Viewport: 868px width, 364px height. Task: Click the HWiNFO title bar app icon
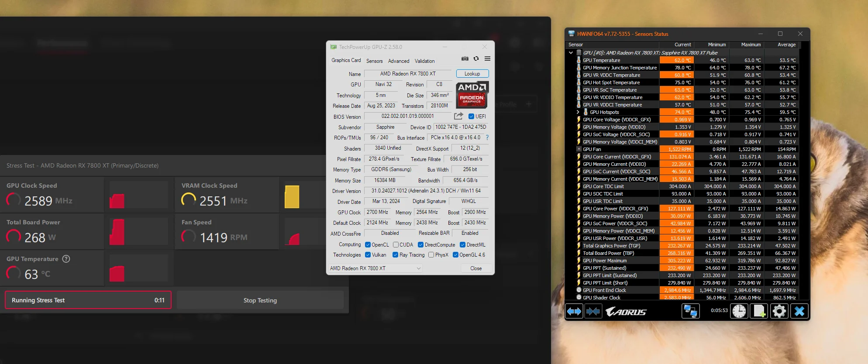tap(572, 34)
